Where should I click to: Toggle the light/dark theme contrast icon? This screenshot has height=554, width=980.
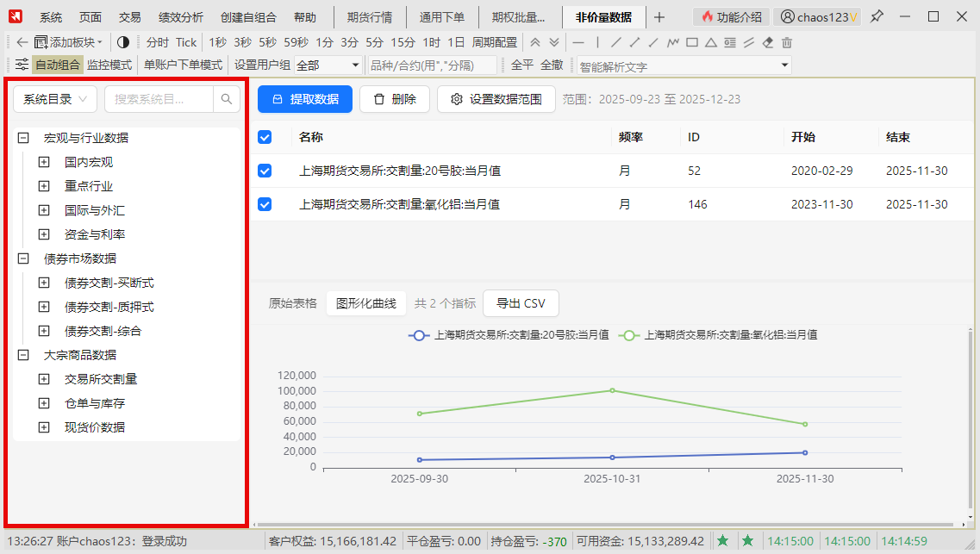tap(122, 42)
